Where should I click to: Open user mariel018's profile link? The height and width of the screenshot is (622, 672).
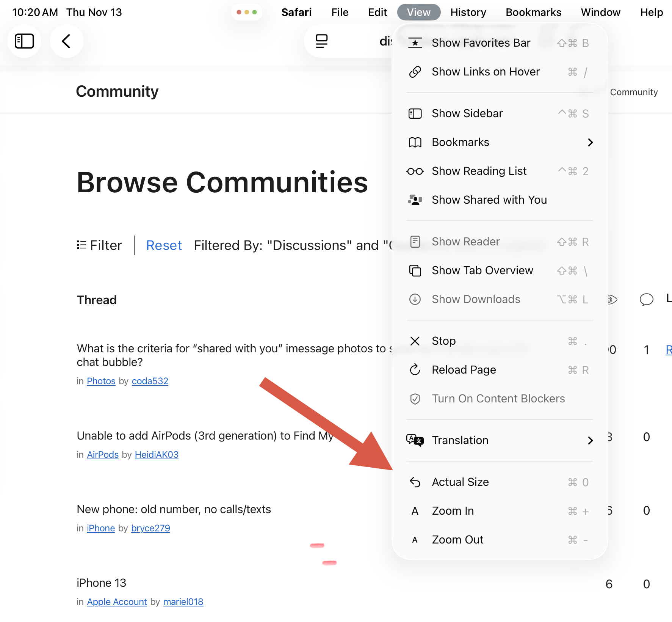(183, 602)
